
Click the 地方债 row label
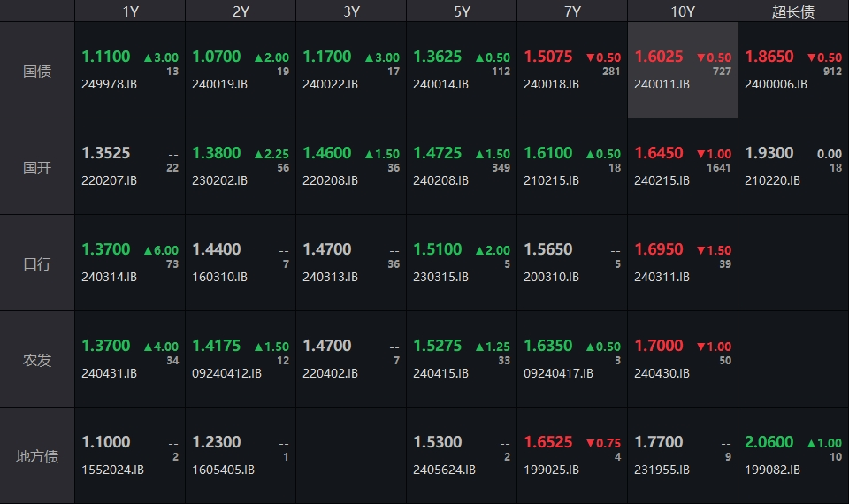37,456
